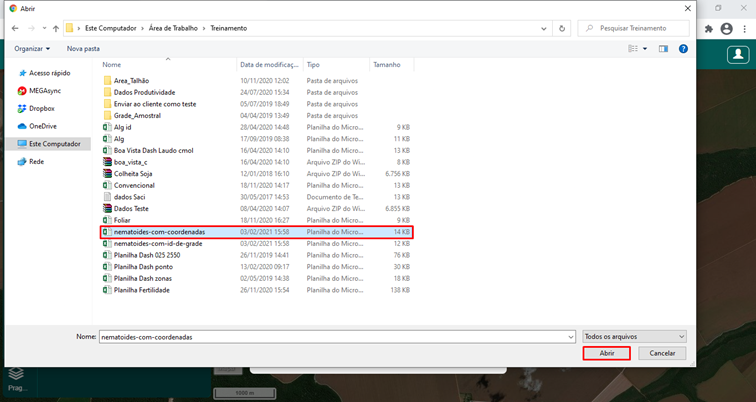
Task: Open the Organizar menu
Action: (x=32, y=49)
